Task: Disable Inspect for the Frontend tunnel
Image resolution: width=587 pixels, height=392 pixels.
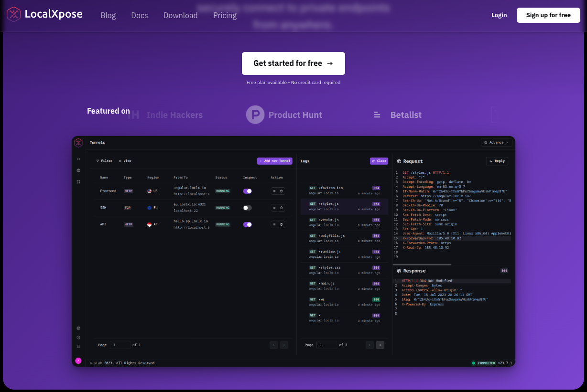Action: point(248,191)
